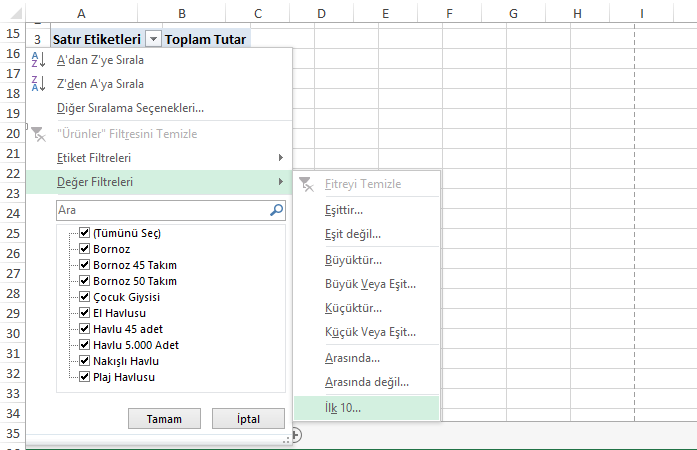This screenshot has width=697, height=450.
Task: Choose Büyüktür... from value filters
Action: click(353, 260)
